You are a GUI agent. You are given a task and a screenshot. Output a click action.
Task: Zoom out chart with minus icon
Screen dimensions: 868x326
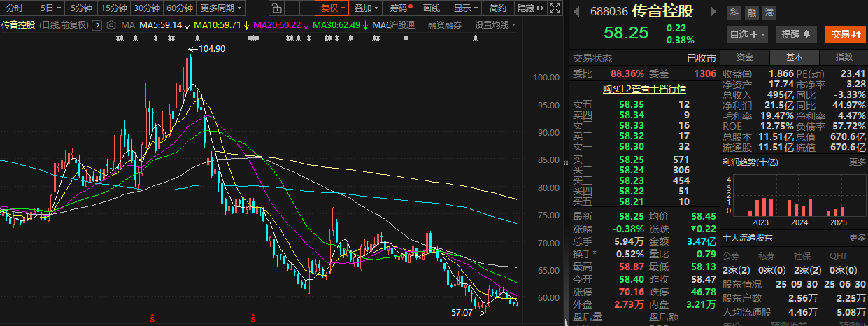(307, 8)
